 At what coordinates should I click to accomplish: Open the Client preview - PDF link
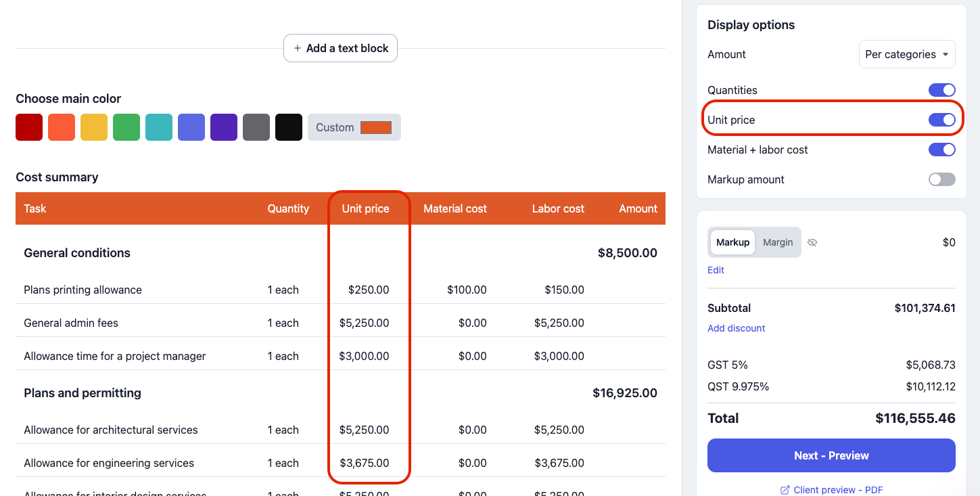[837, 490]
